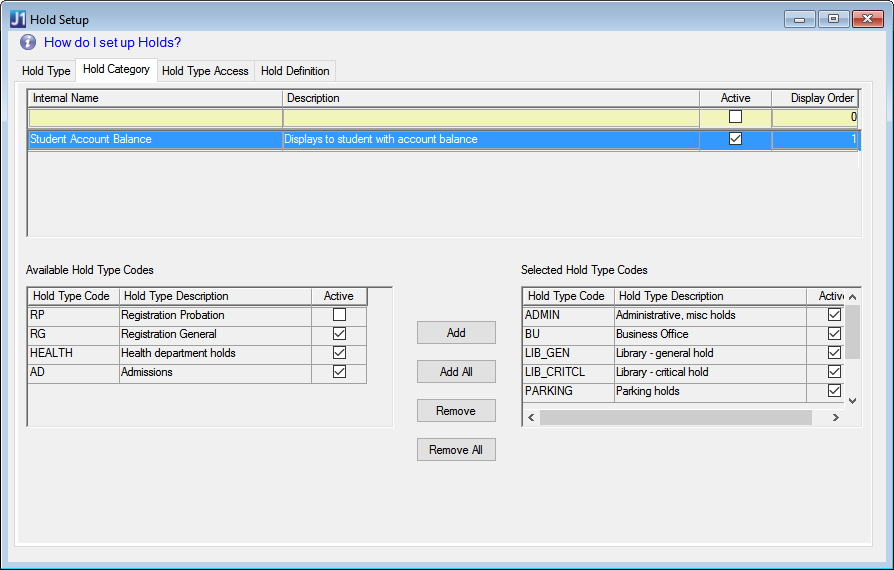This screenshot has width=894, height=570.
Task: Click the Hold Setup application icon in title bar
Action: pyautogui.click(x=17, y=19)
